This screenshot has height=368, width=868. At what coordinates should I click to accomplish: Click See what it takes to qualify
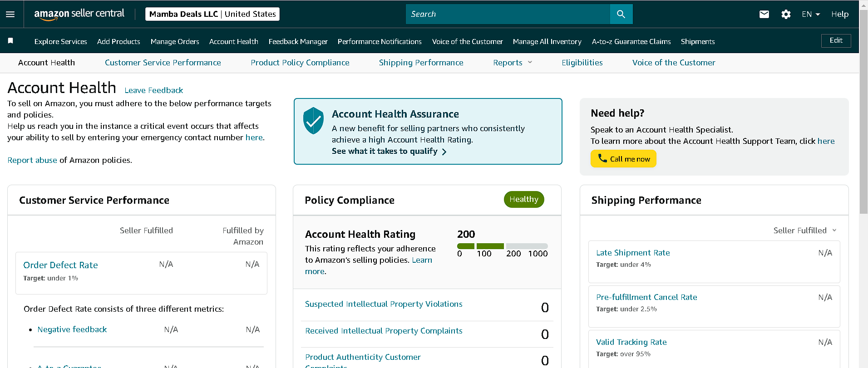click(x=385, y=151)
